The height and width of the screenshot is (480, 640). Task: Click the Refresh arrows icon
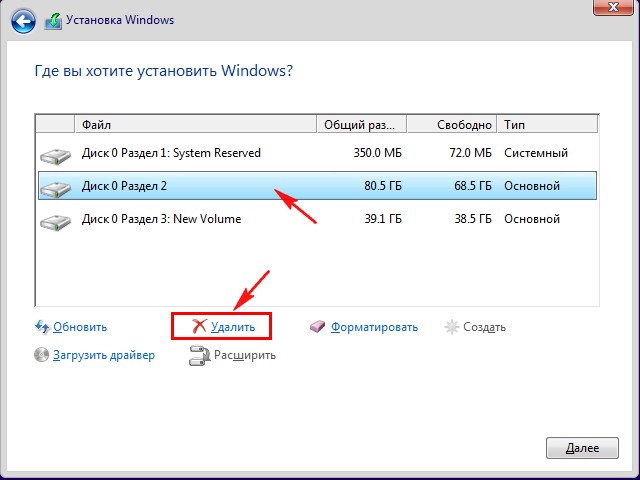click(x=42, y=327)
